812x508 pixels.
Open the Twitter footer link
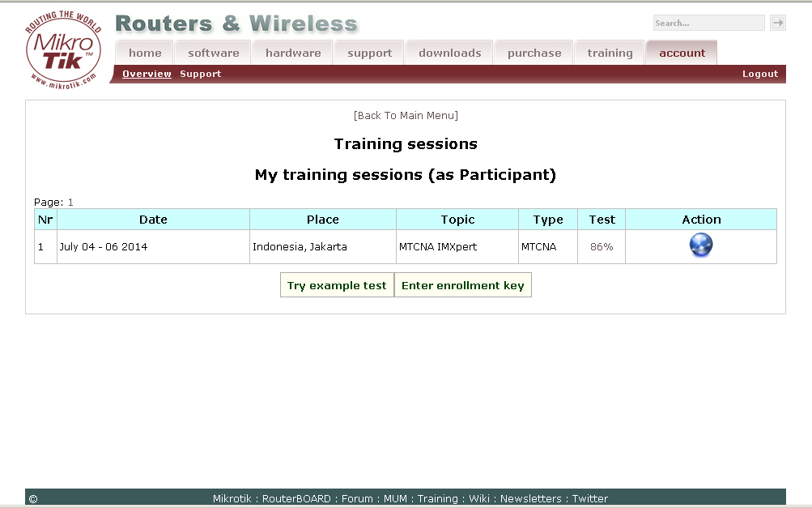tap(590, 498)
